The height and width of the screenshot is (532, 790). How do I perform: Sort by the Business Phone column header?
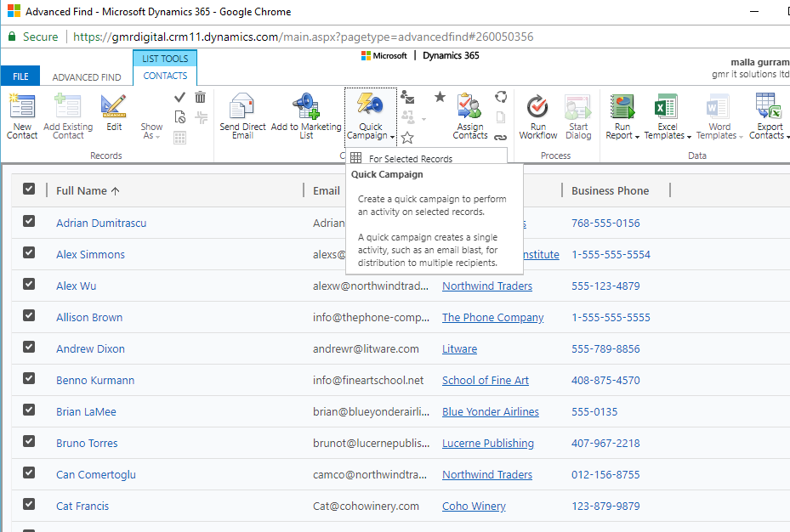pos(610,190)
